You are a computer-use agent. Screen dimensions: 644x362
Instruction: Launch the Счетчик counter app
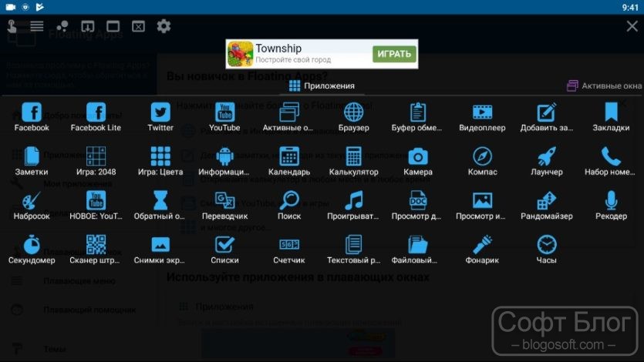(x=288, y=250)
